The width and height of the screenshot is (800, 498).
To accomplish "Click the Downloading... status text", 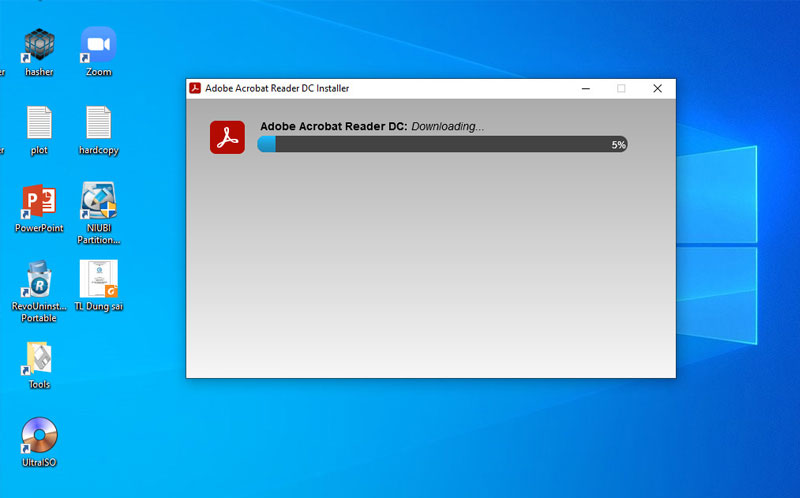I will tap(448, 126).
